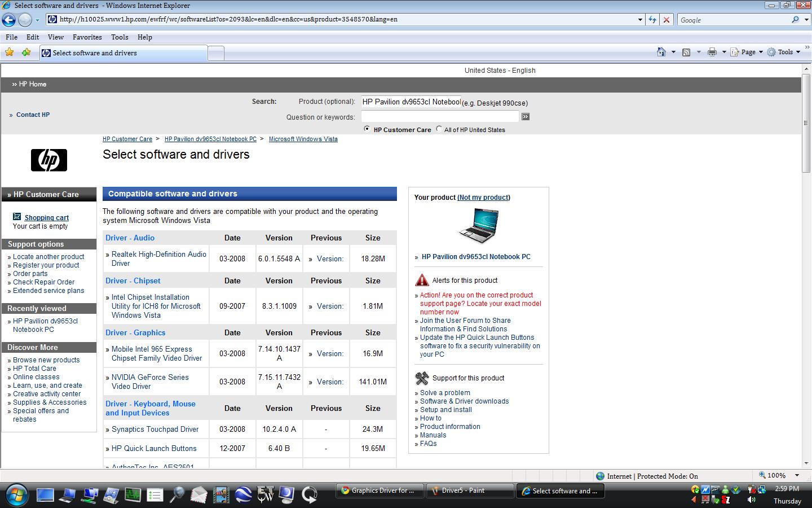Click the Home page icon in command bar
Image resolution: width=812 pixels, height=508 pixels.
[661, 52]
